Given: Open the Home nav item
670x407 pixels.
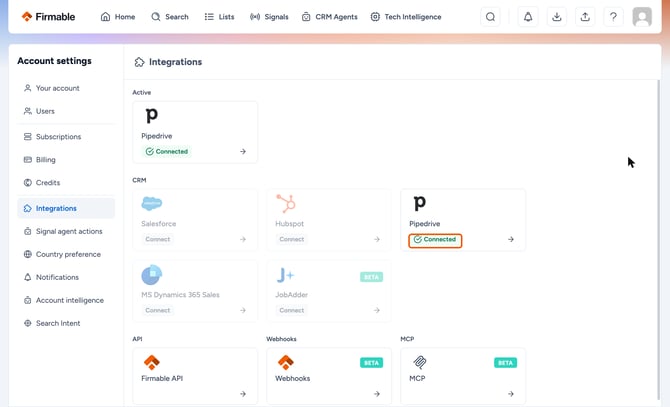Looking at the screenshot, I should point(118,17).
